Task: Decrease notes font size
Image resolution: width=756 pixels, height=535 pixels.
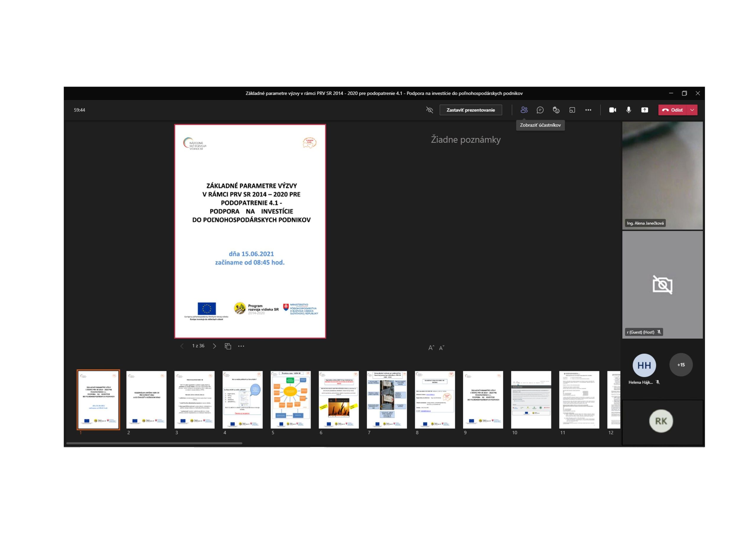Action: point(442,347)
